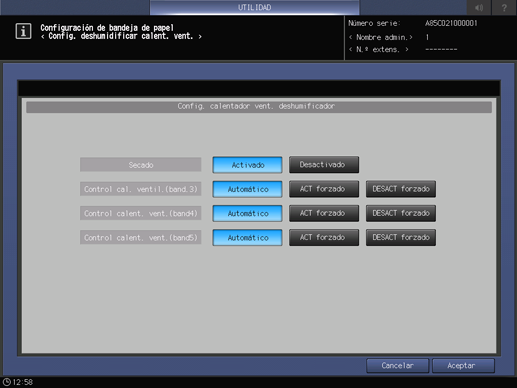Click the Control calent. vent.(band5) label
Screen dimensions: 517x388
[x=140, y=238]
